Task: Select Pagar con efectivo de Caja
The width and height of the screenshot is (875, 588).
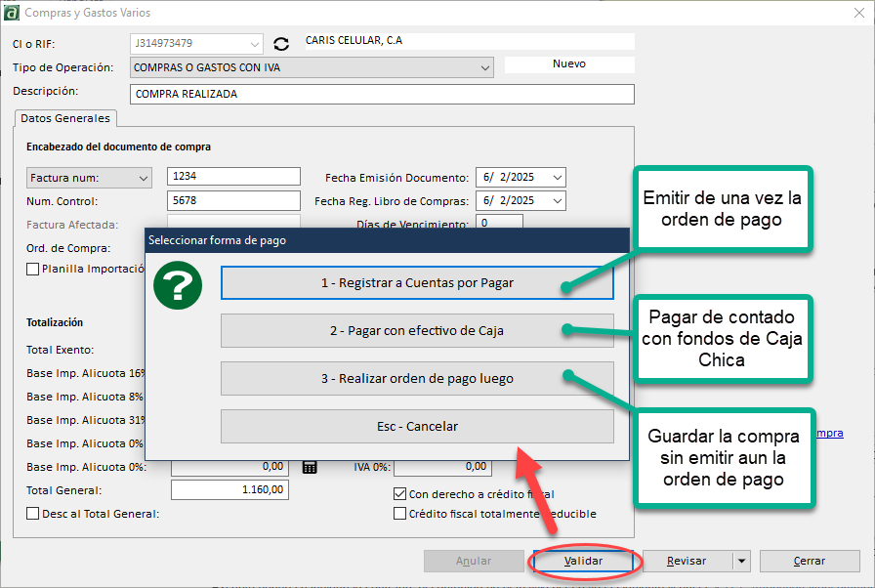Action: 417,331
